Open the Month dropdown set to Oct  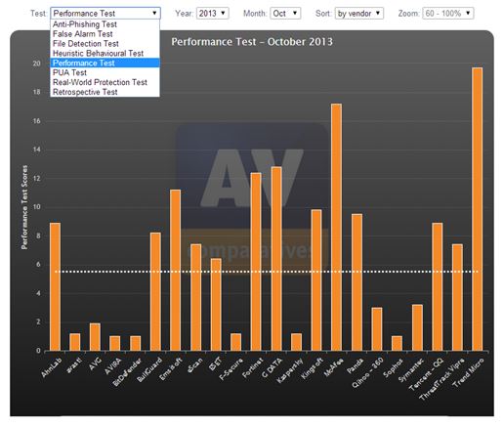tap(285, 14)
